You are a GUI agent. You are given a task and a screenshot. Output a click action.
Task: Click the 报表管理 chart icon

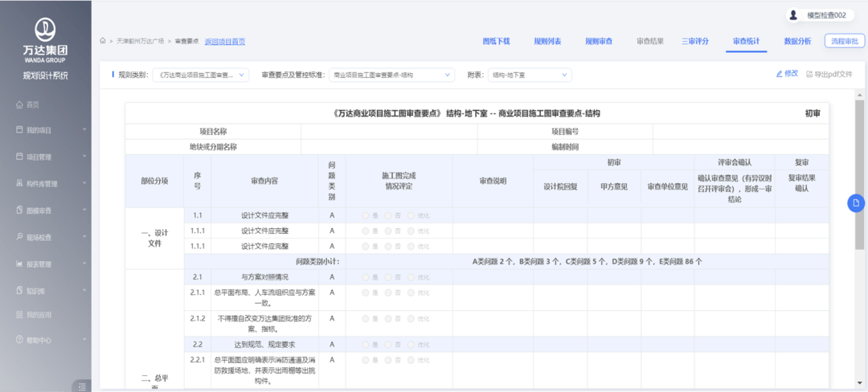coord(19,263)
